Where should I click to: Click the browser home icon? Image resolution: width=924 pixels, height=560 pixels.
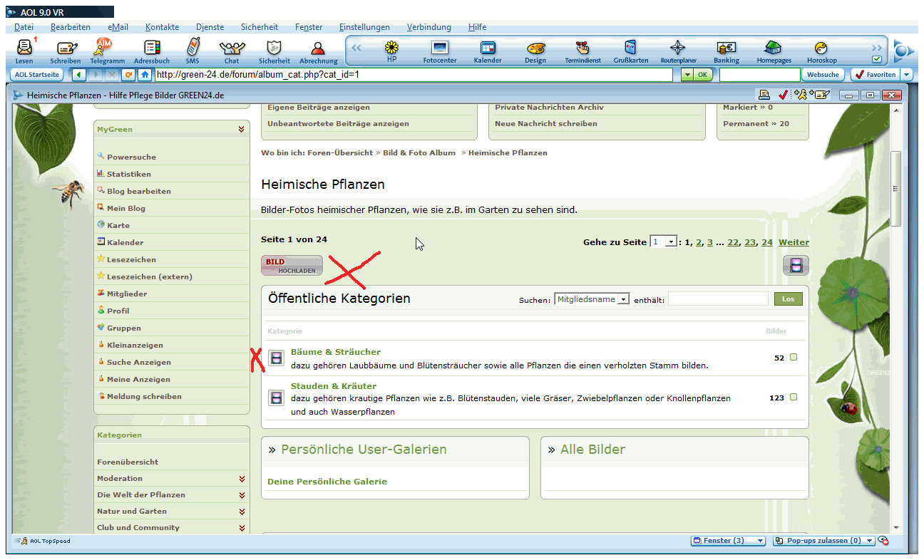pyautogui.click(x=145, y=74)
